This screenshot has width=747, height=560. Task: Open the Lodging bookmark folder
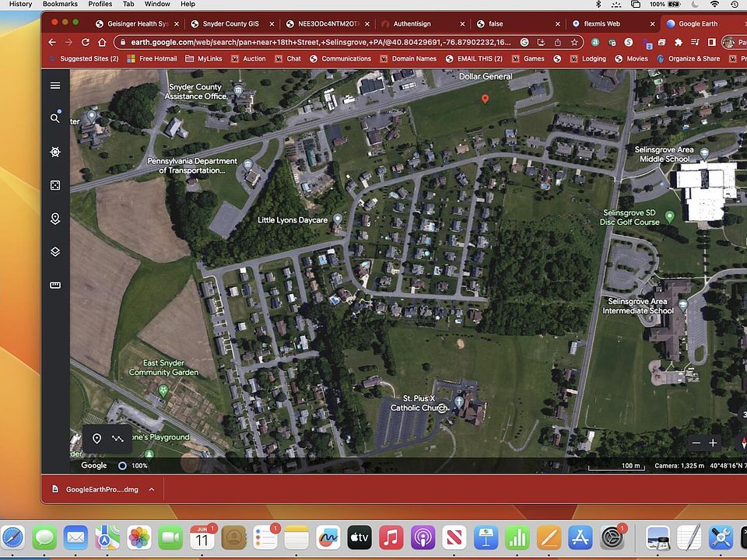[593, 58]
